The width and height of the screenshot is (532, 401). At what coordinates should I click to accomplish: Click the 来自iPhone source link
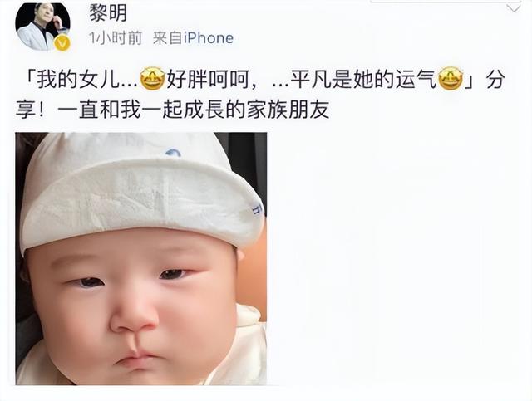[193, 38]
